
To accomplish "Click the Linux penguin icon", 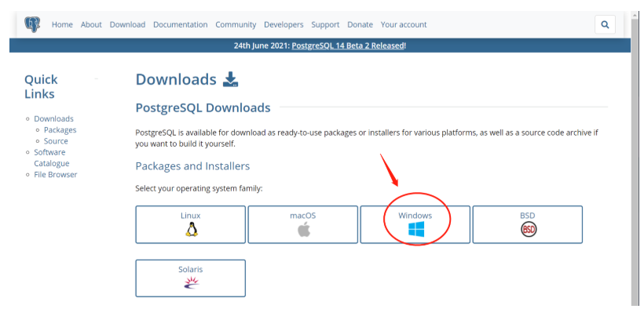I will (x=191, y=230).
